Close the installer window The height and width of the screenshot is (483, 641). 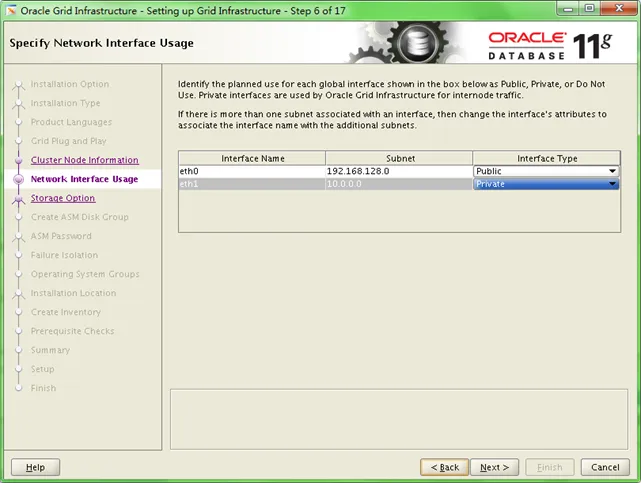pos(619,9)
